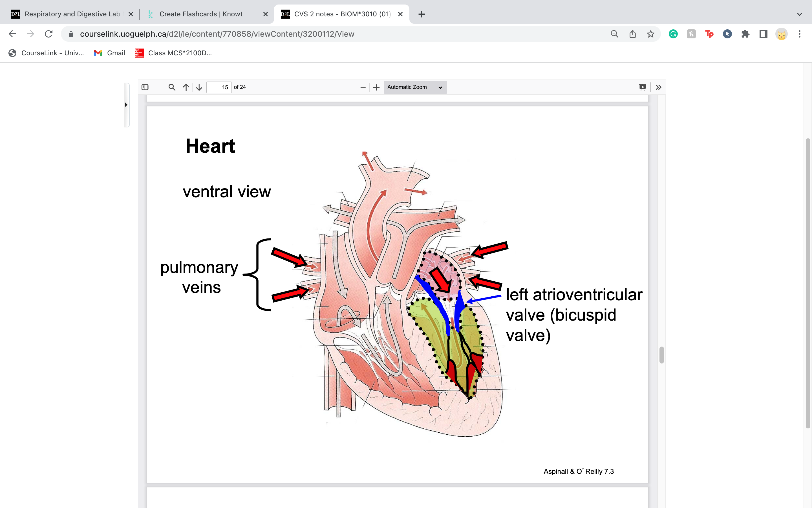Click the PDF viewer vertical scrollbar
812x508 pixels.
click(662, 355)
